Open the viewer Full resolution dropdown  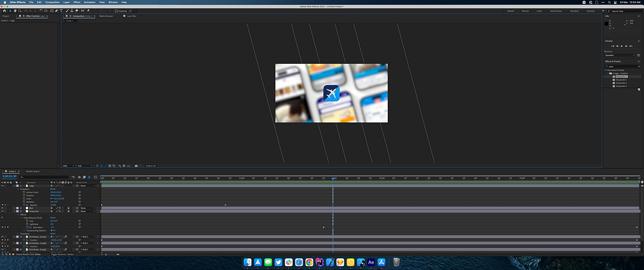pyautogui.click(x=85, y=166)
